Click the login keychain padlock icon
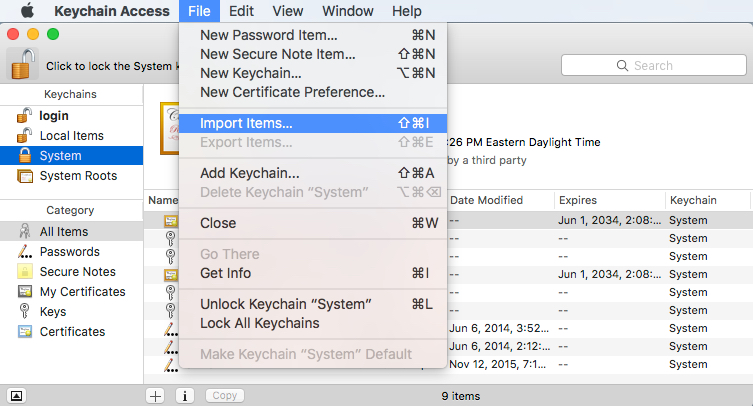The width and height of the screenshot is (753, 406). (x=24, y=115)
